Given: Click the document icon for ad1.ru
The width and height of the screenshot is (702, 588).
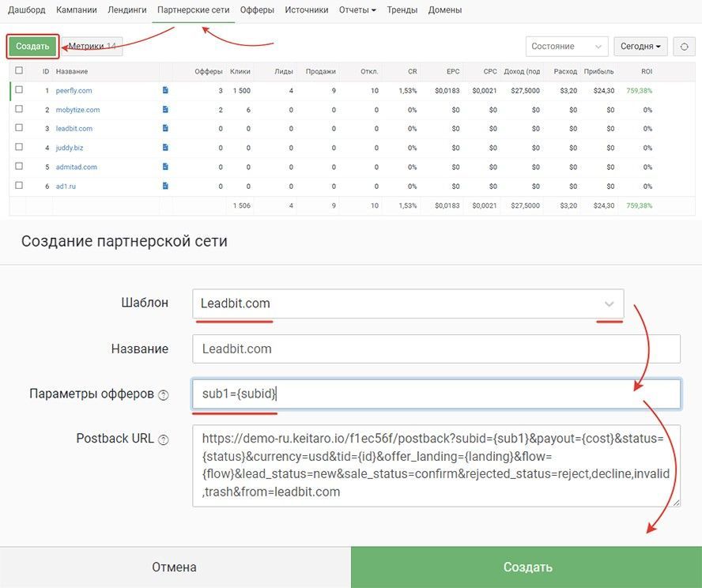Looking at the screenshot, I should (165, 186).
